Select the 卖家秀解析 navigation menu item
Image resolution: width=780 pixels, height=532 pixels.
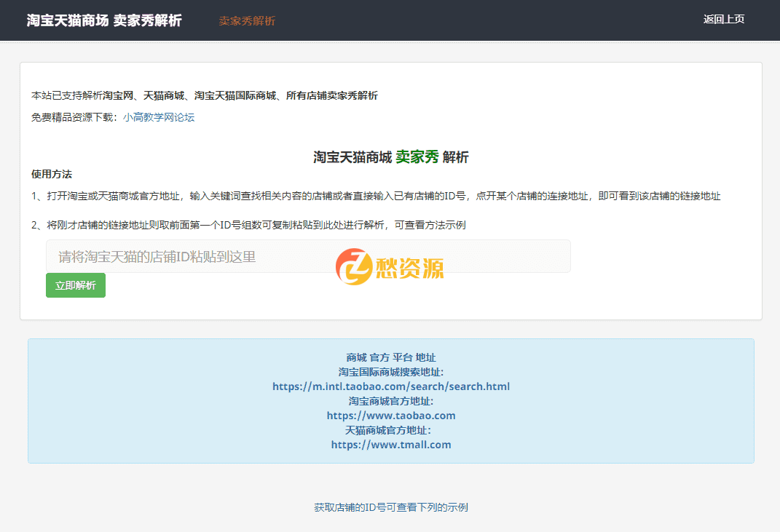pyautogui.click(x=246, y=20)
